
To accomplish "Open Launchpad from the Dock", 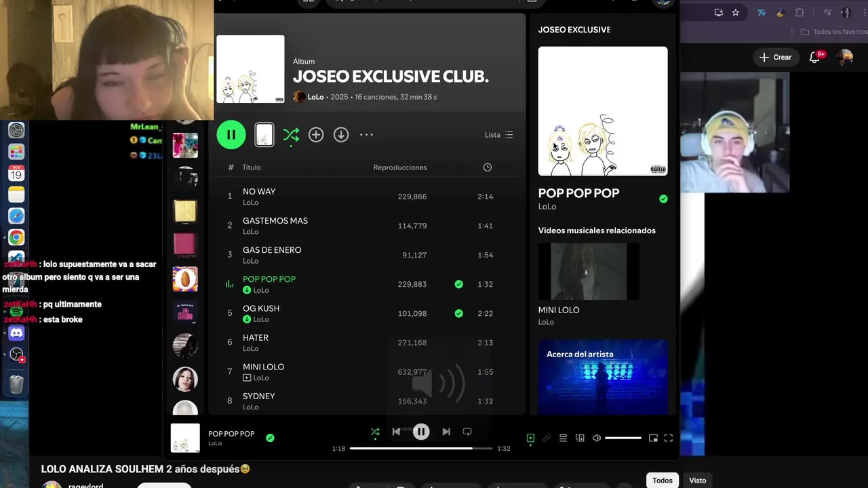I will tap(16, 151).
